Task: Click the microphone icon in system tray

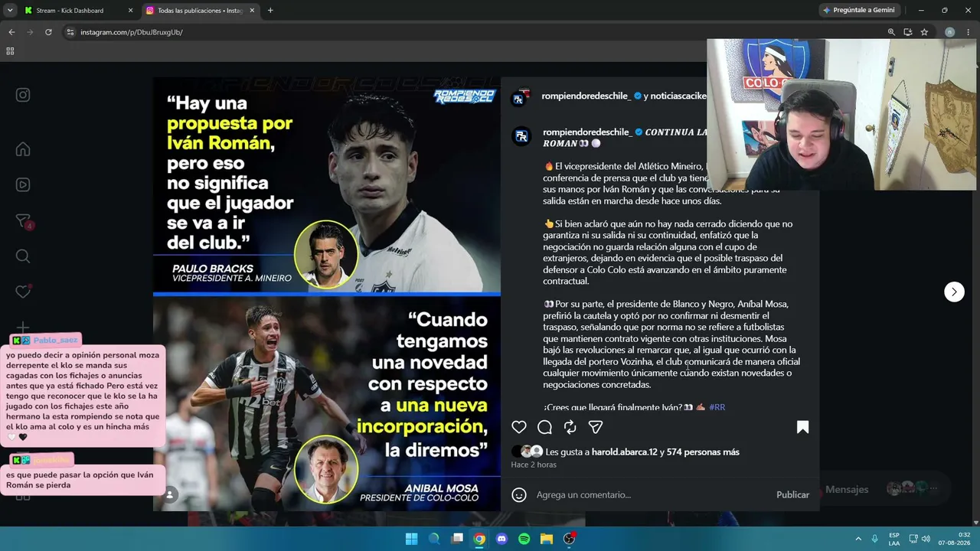Action: pyautogui.click(x=874, y=539)
